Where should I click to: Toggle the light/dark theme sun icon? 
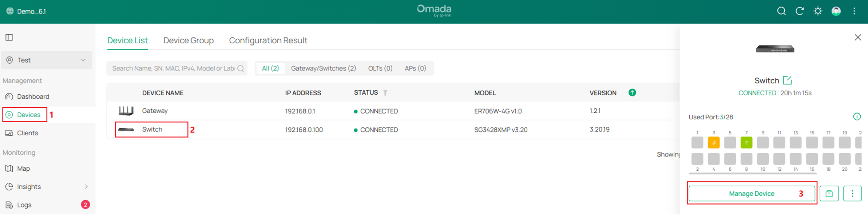pos(818,11)
